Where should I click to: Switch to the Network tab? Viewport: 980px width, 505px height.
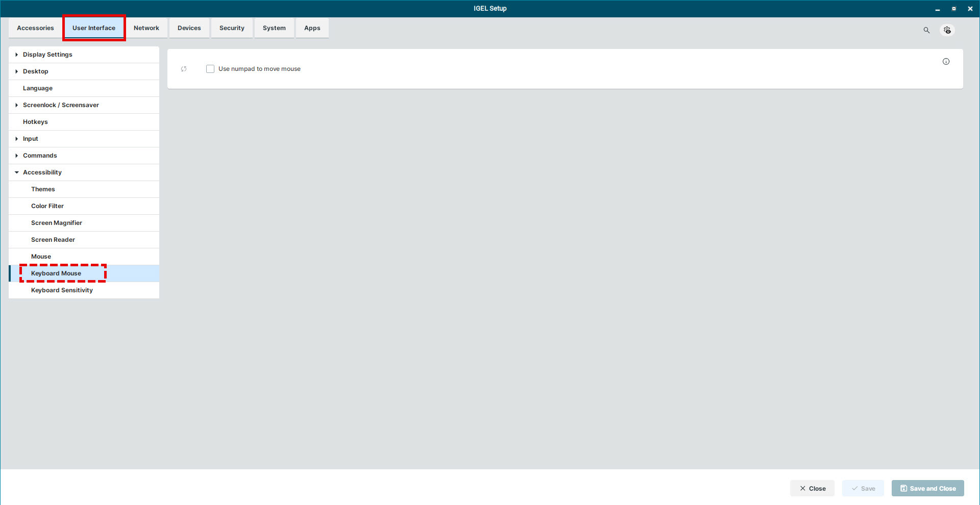[x=146, y=28]
